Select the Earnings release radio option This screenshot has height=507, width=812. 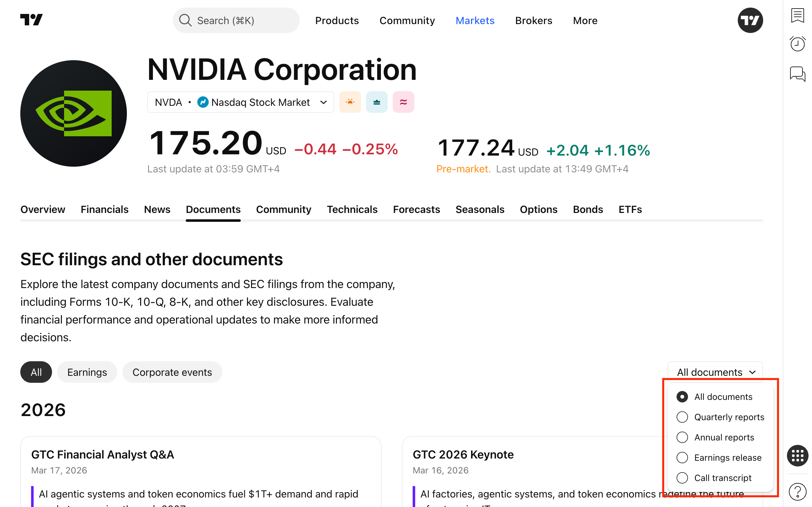coord(682,458)
